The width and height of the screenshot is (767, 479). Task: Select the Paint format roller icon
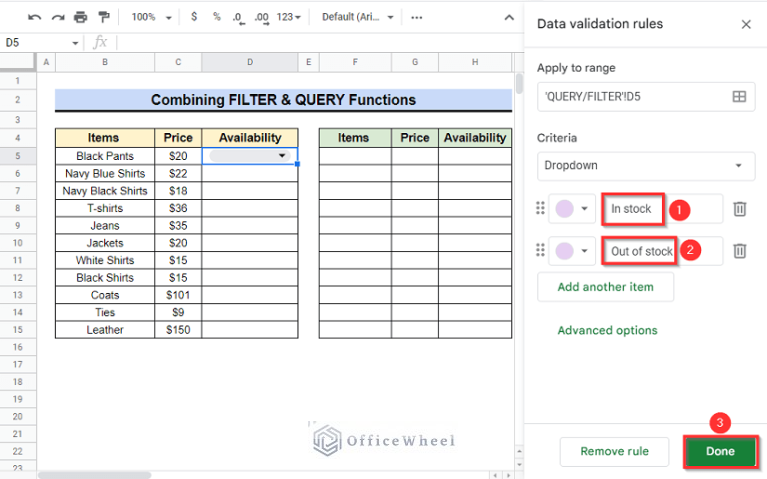[104, 17]
